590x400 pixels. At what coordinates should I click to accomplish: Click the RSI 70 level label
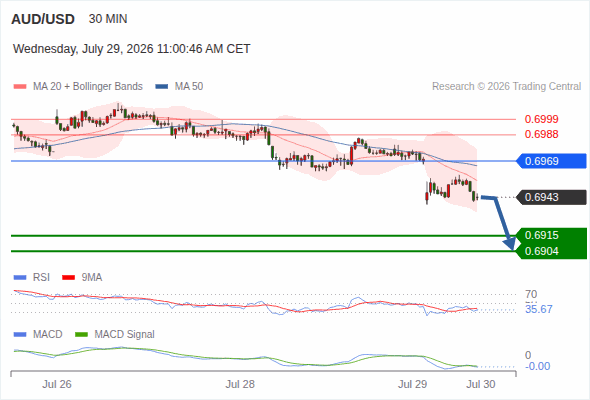coord(531,294)
